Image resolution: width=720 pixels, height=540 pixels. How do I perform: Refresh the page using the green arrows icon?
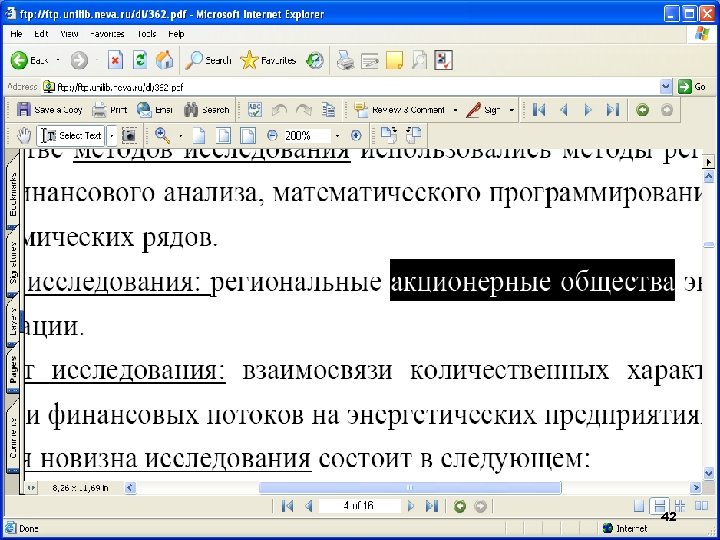point(140,60)
